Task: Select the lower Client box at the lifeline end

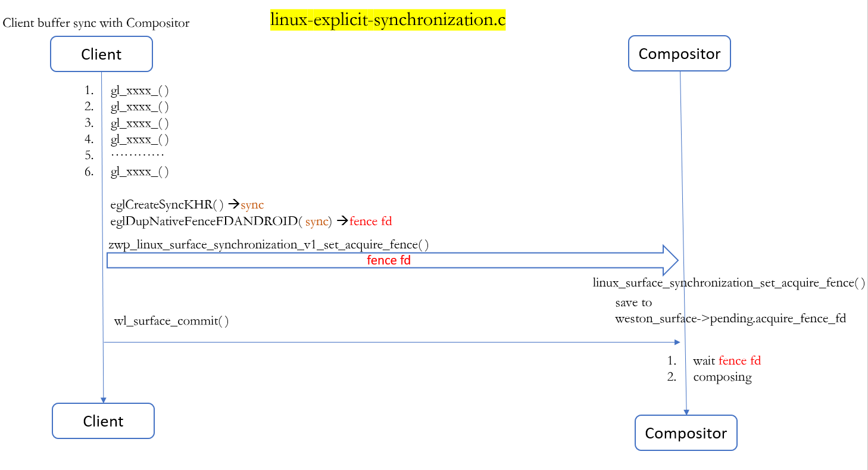Action: (x=103, y=421)
